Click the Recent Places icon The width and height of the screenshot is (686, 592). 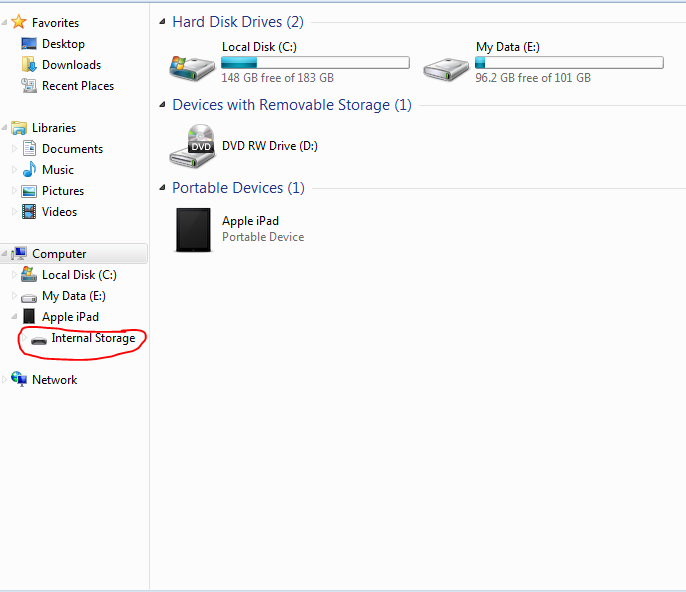click(x=29, y=85)
